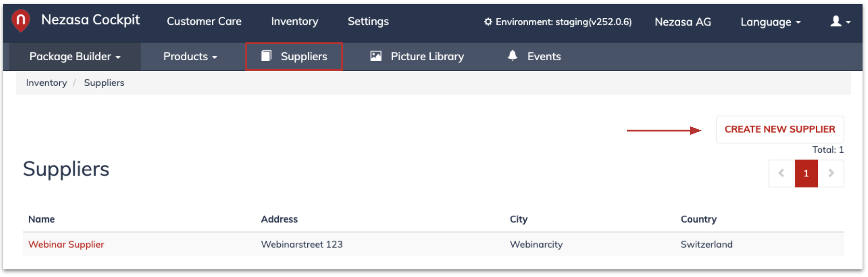Click the Webinarstreet 123 address cell
This screenshot has height=277, width=868.
click(x=302, y=244)
